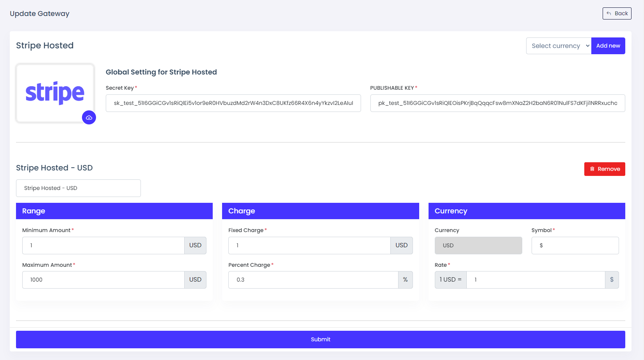This screenshot has width=644, height=360.
Task: Click the Rate input field
Action: [x=535, y=280]
